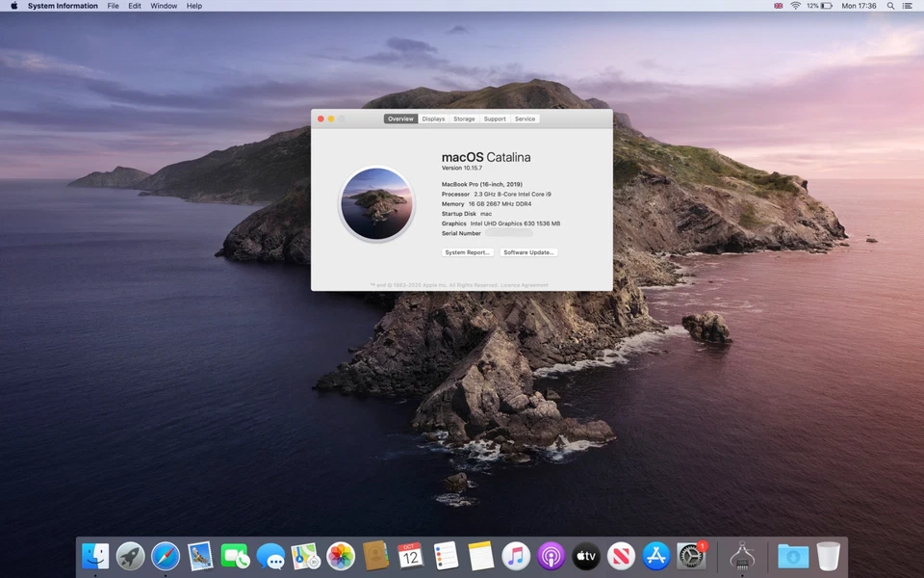This screenshot has height=578, width=924.
Task: Open Reminders list icon in Dock
Action: [x=446, y=556]
